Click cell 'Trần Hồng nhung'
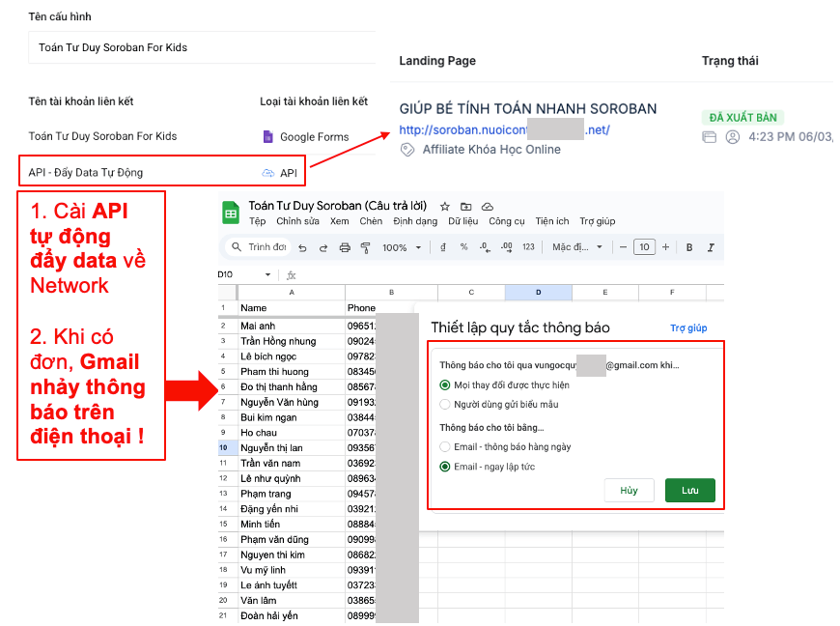Image resolution: width=840 pixels, height=626 pixels. pos(292,341)
